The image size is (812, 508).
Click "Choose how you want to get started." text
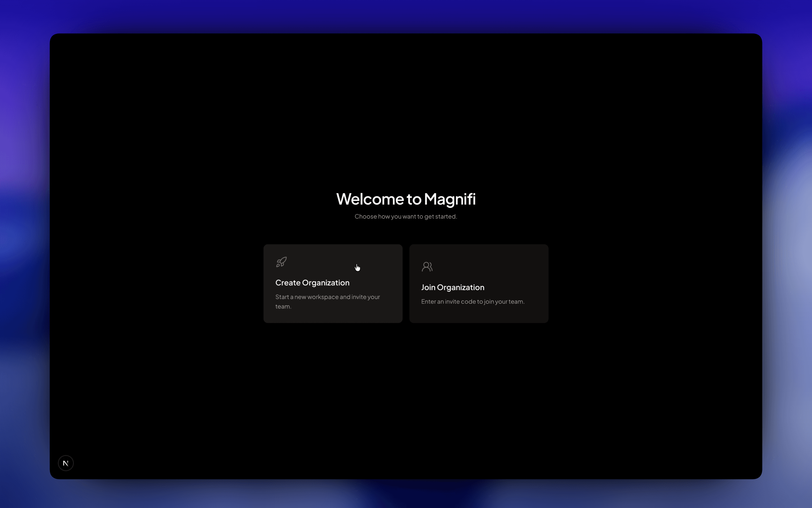[x=406, y=216]
